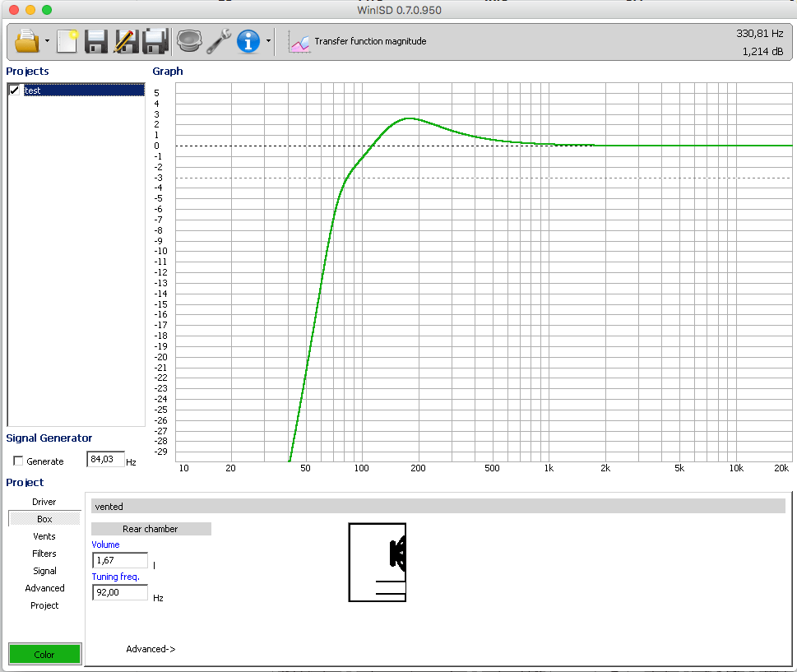Expand the open-project dropdown arrow
This screenshot has width=797, height=672.
pyautogui.click(x=47, y=41)
